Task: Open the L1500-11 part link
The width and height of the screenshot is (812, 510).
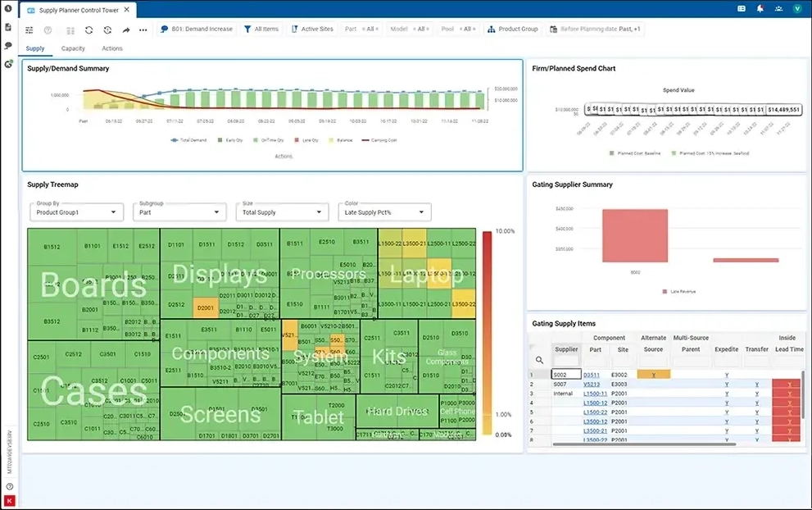Action: coord(596,394)
